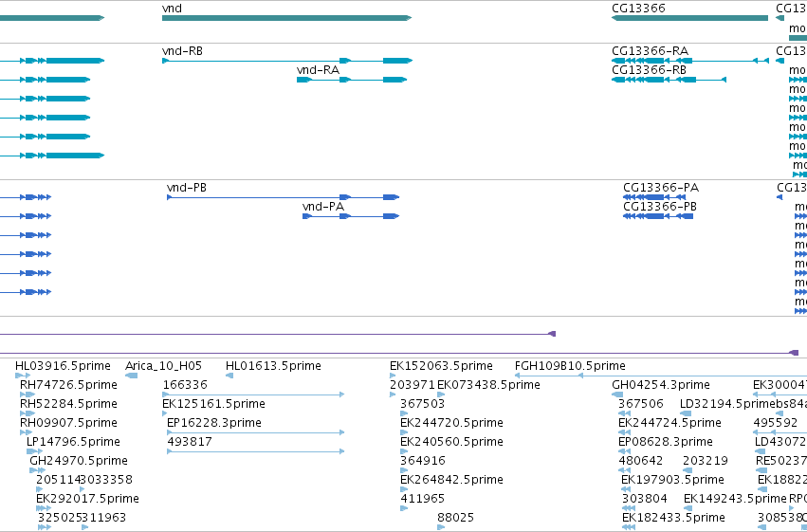The width and height of the screenshot is (807, 532).
Task: Click the EK244720.5prime label
Action: click(x=452, y=423)
